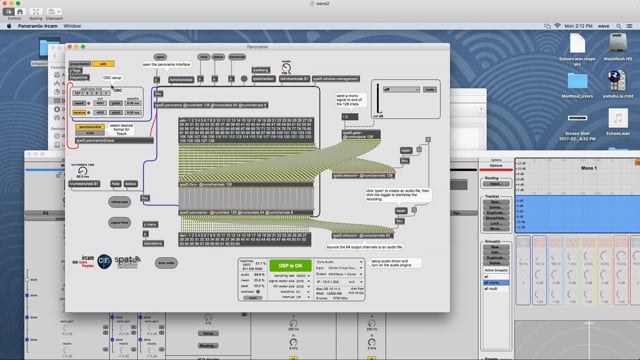Open the signal vector size dropdown
This screenshot has width=640, height=360.
(x=302, y=281)
